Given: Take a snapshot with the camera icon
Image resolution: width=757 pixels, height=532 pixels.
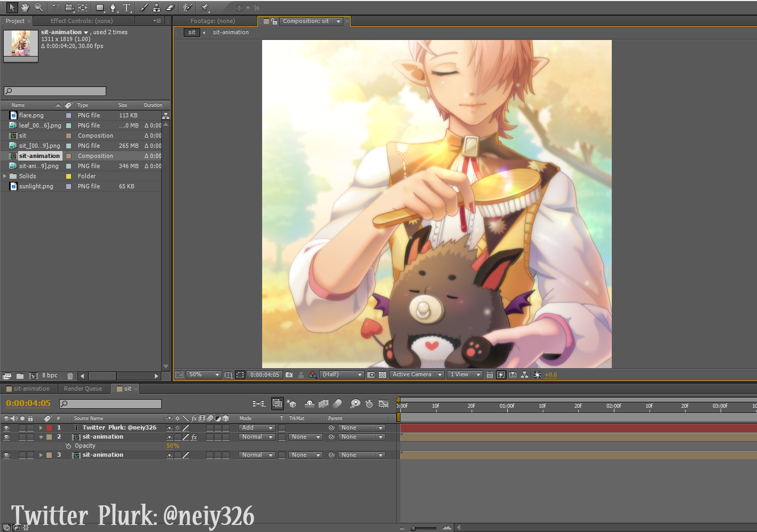Looking at the screenshot, I should (289, 375).
